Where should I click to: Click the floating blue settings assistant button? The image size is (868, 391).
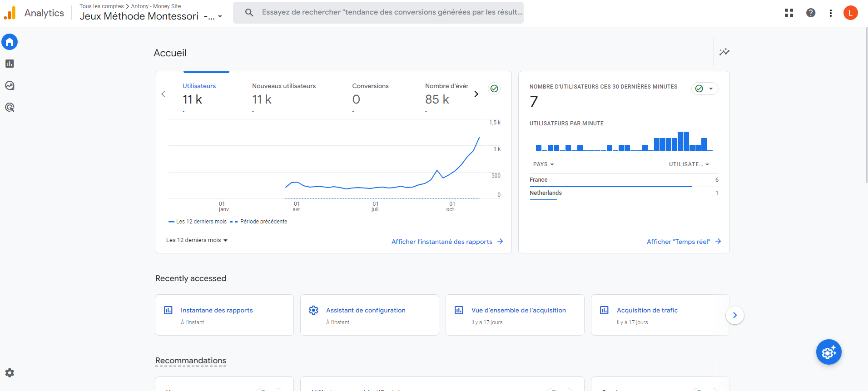828,352
